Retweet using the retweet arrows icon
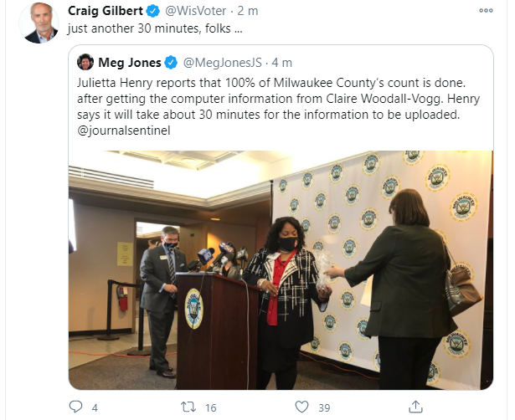The width and height of the screenshot is (515, 420). [188, 407]
